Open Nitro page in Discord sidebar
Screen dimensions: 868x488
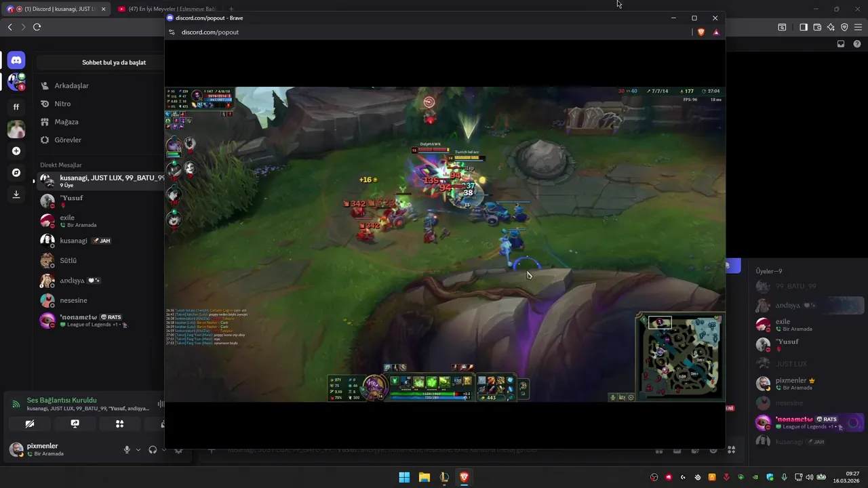[x=100, y=104]
